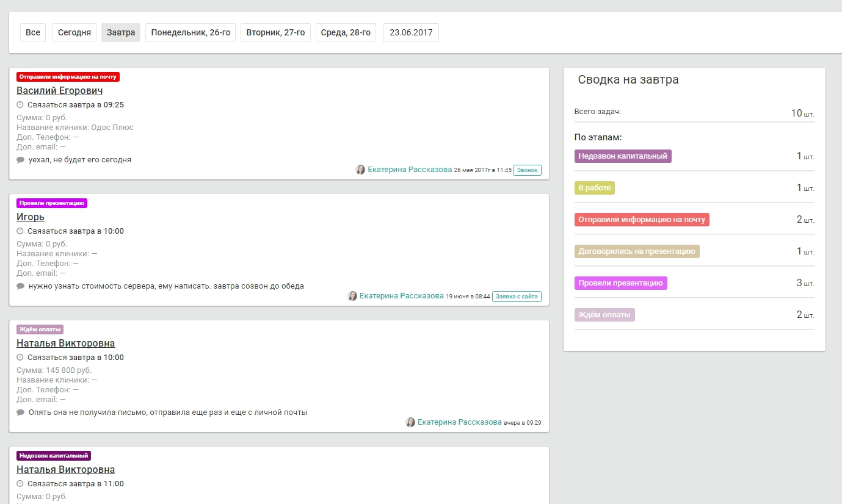Switch to the Сегодня filter tab
Screen dimensions: 842x504
74,32
